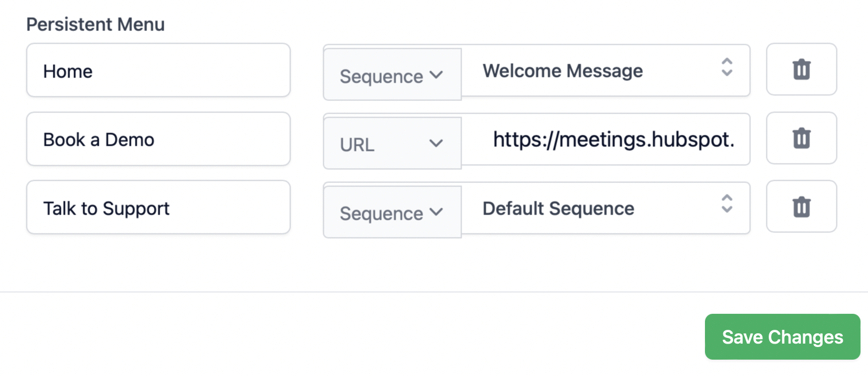The height and width of the screenshot is (374, 868).
Task: Click chevron on Home row Sequence type
Action: tap(436, 75)
